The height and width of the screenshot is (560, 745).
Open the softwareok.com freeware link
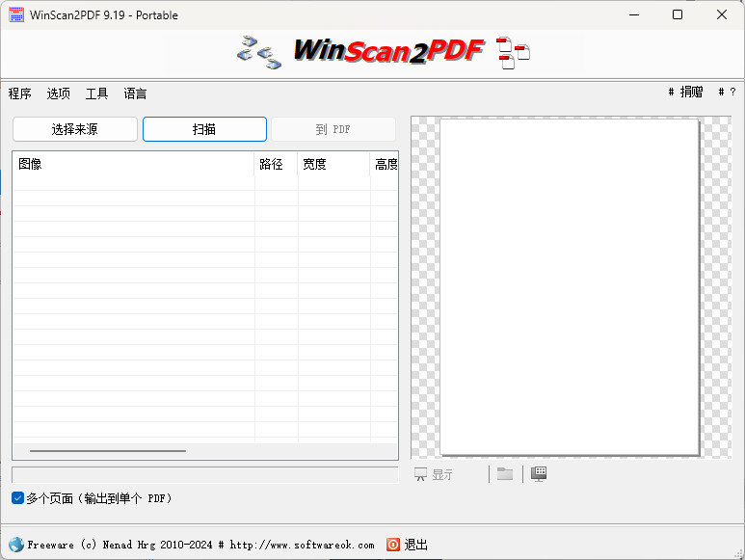(201, 545)
